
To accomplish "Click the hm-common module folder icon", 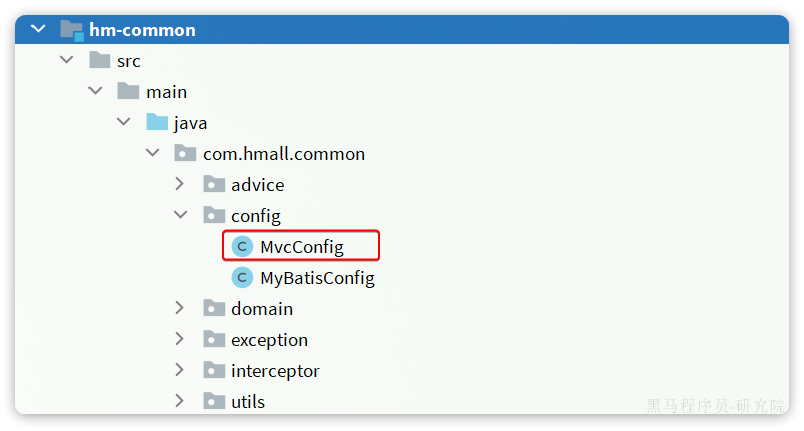I will coord(71,30).
